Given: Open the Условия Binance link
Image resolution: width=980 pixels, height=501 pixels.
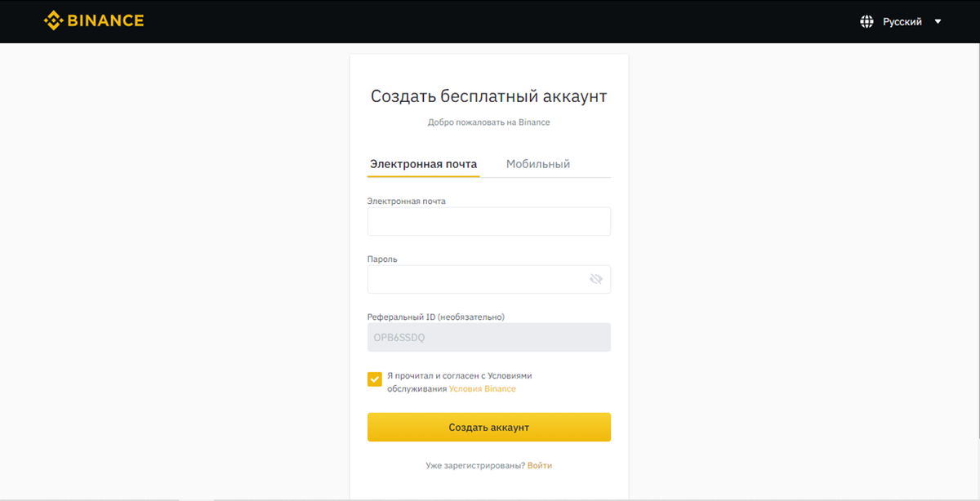Looking at the screenshot, I should click(x=482, y=389).
